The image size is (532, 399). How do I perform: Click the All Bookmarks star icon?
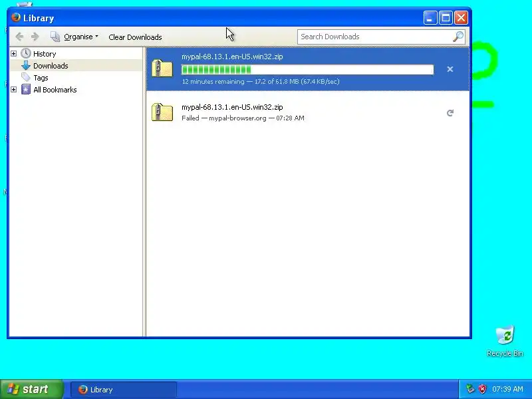[x=26, y=90]
